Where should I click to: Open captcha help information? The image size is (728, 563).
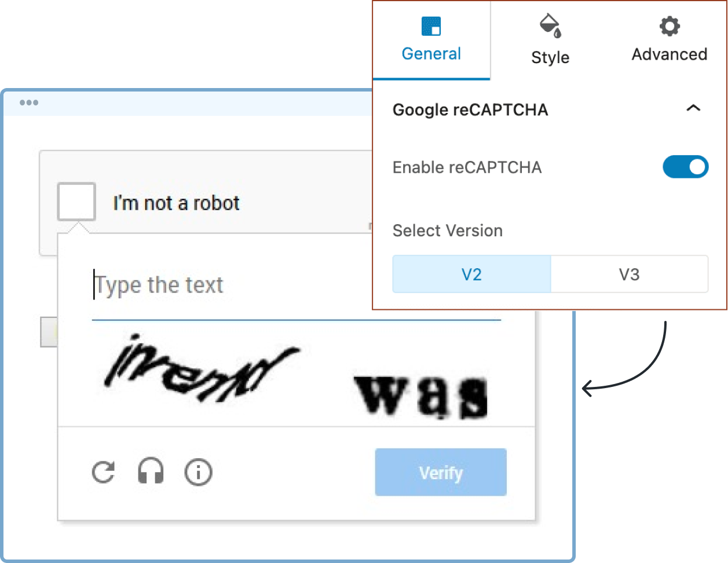click(198, 472)
